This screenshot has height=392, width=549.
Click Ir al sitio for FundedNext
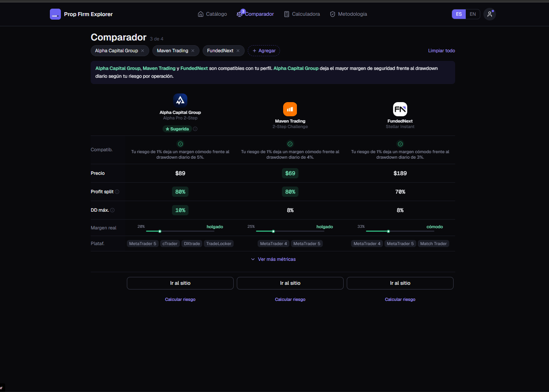tap(400, 283)
